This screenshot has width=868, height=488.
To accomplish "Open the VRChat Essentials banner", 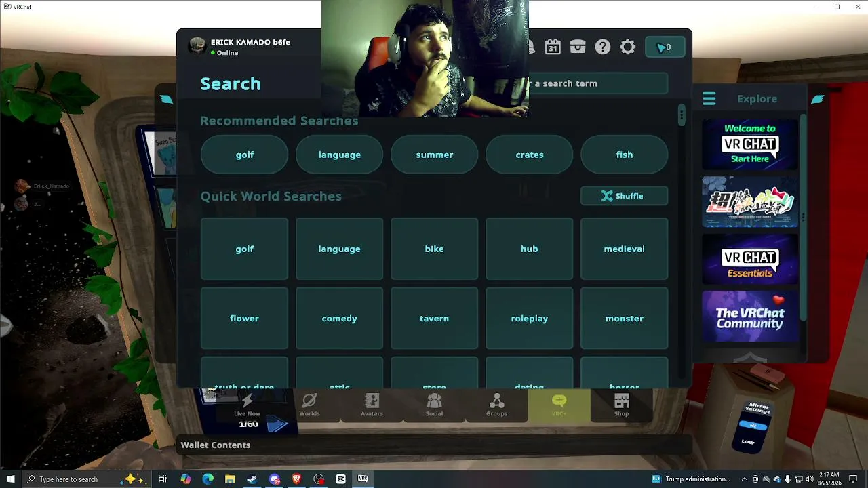I will tap(749, 259).
